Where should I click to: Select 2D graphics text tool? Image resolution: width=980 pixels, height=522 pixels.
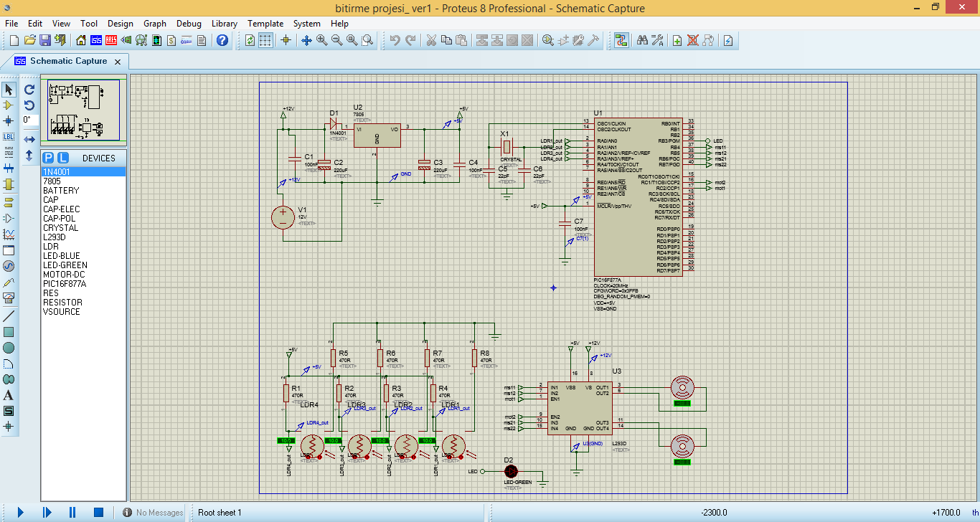click(9, 395)
